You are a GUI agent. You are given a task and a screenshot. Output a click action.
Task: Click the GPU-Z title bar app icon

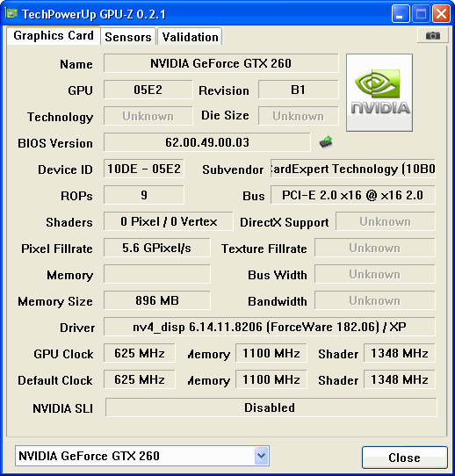11,14
